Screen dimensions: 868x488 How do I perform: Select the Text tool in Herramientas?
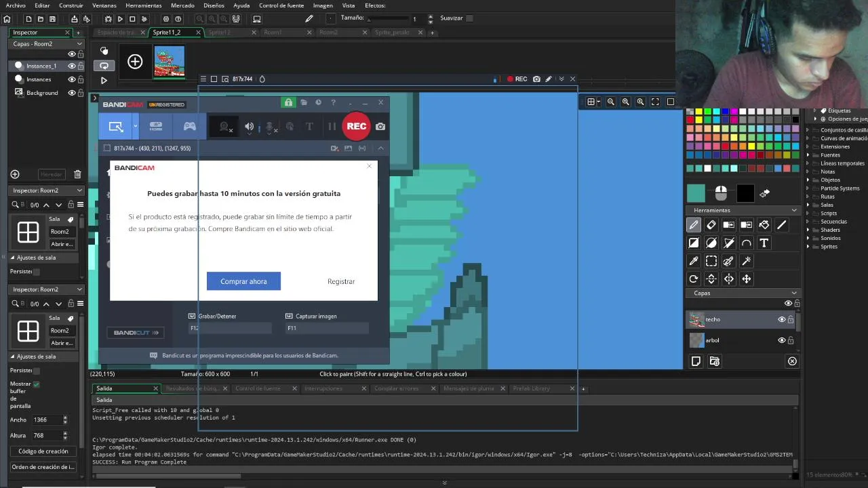[764, 243]
